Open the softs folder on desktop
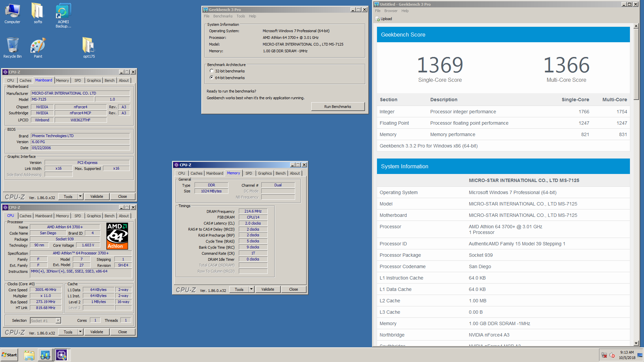This screenshot has height=362, width=644. tap(38, 13)
